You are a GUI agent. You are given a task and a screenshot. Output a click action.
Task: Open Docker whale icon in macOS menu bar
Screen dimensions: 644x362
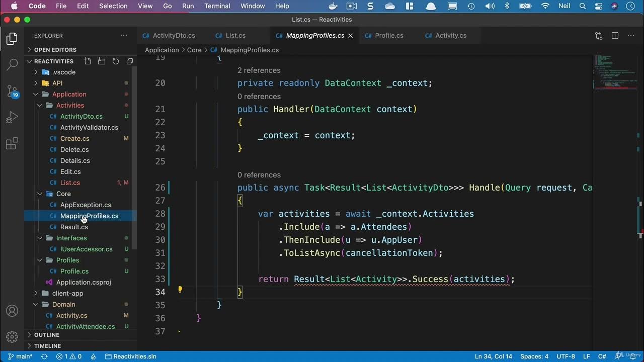(333, 6)
